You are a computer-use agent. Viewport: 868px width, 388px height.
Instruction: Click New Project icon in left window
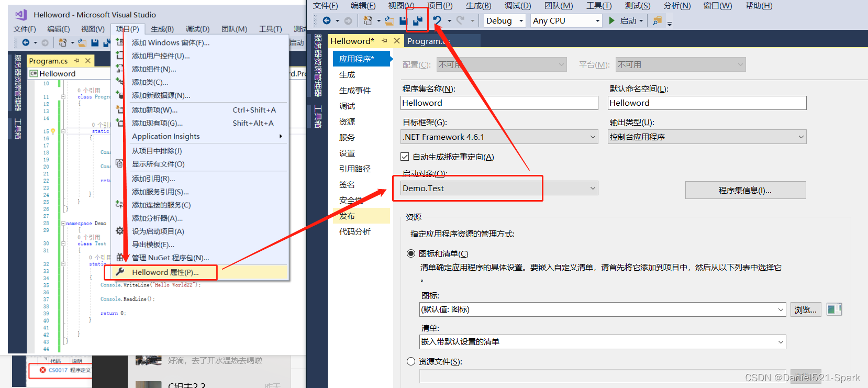click(63, 42)
